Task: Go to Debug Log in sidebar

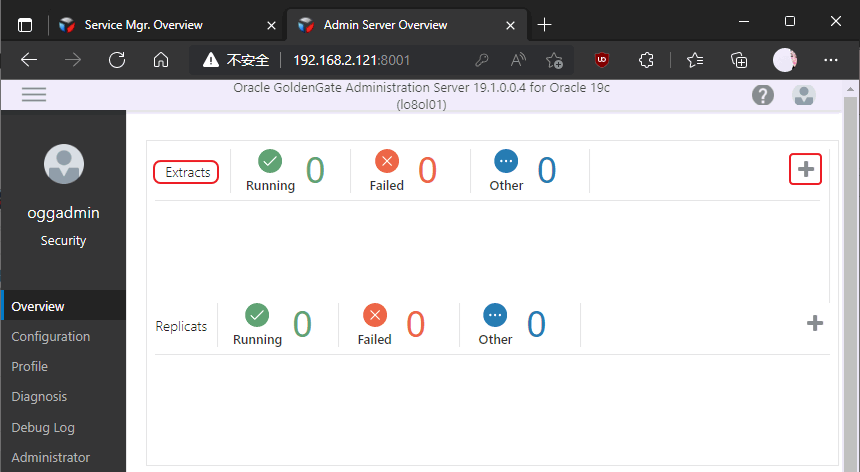Action: tap(43, 427)
